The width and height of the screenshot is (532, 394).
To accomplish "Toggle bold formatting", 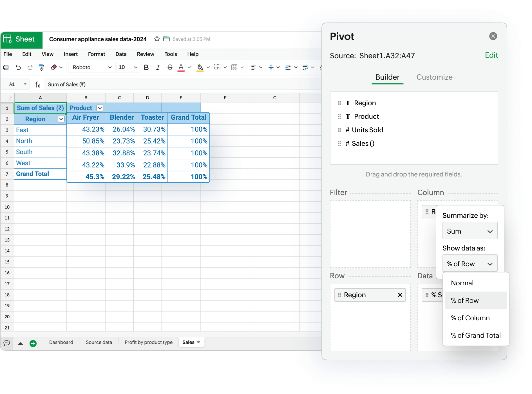I will tap(146, 67).
